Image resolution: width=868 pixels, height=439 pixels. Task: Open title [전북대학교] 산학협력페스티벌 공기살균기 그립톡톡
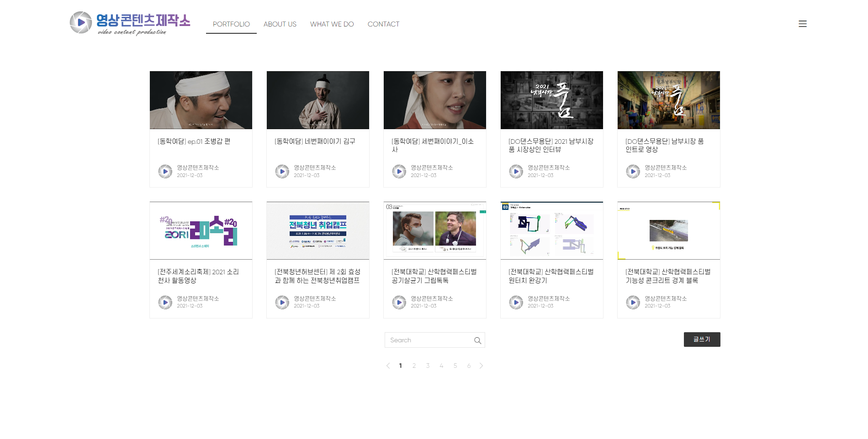434,276
